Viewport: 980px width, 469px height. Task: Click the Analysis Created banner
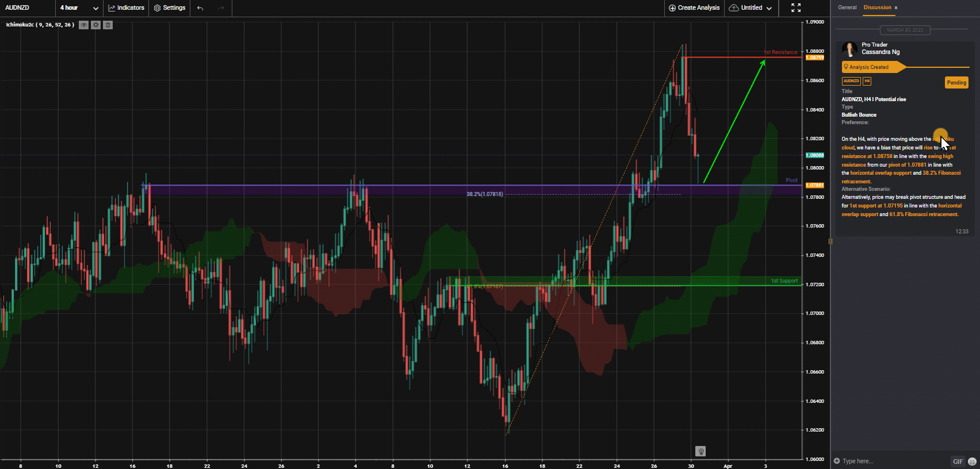coord(874,67)
